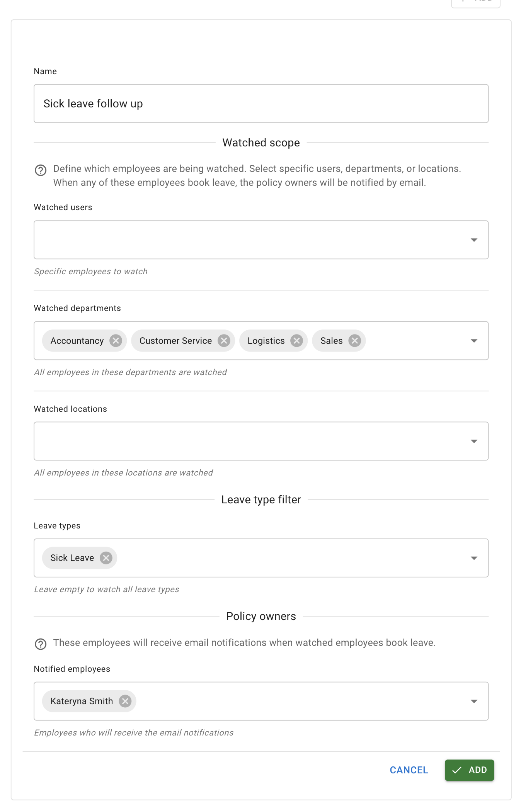Click the Watched users empty field

coord(232,240)
